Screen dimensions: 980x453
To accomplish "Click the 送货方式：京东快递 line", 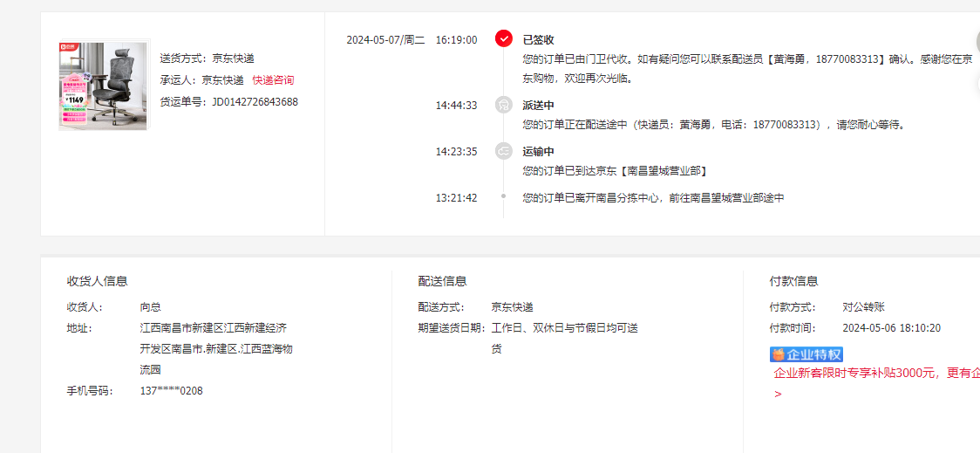I will [x=208, y=58].
